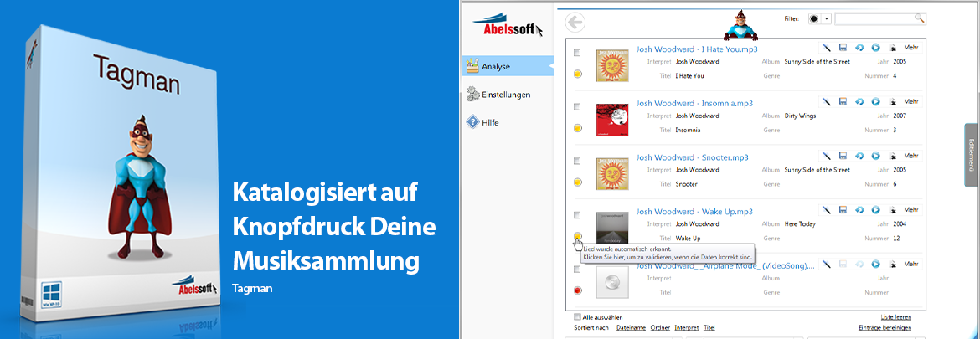Edit tags of Snooter.mp3 with wand icon
This screenshot has width=980, height=339.
point(826,155)
